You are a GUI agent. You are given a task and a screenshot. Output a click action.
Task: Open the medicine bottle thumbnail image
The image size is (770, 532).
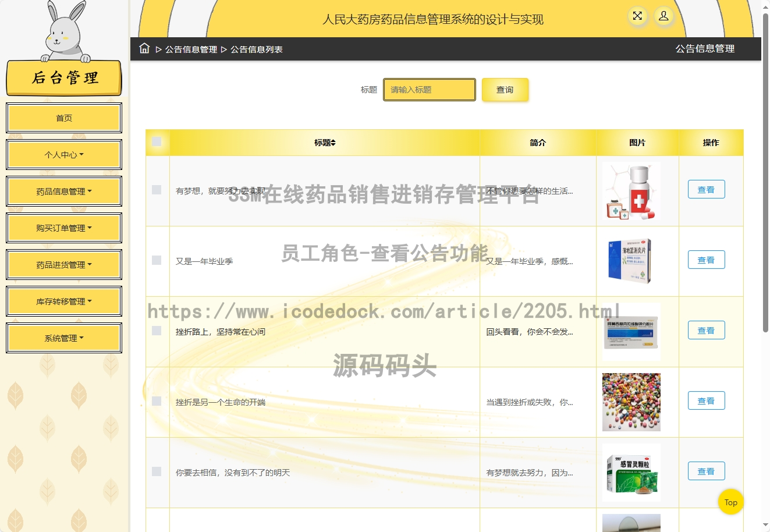pyautogui.click(x=631, y=191)
